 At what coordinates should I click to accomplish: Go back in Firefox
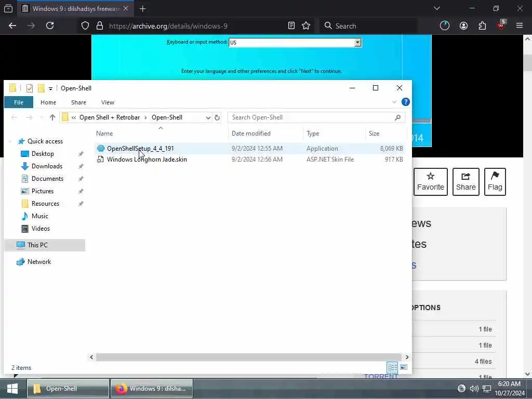12,26
